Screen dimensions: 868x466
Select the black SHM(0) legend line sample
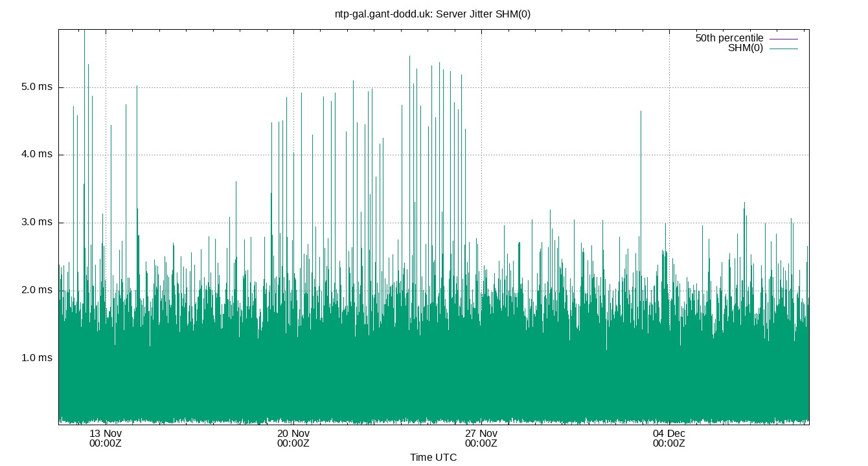pyautogui.click(x=784, y=49)
